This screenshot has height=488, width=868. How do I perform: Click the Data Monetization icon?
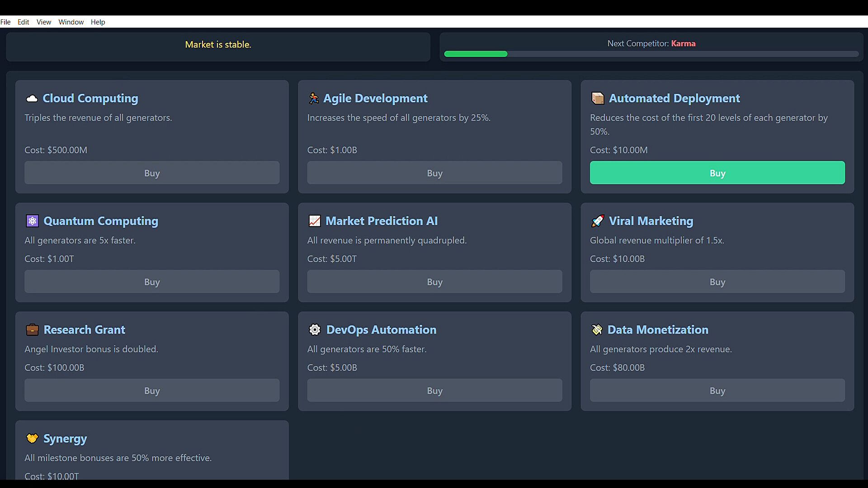tap(597, 330)
